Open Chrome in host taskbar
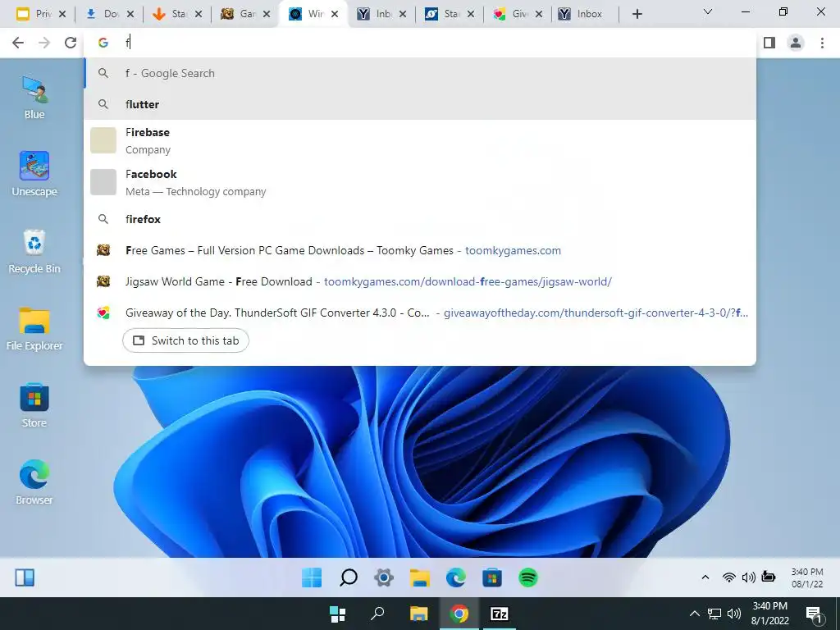 [459, 614]
